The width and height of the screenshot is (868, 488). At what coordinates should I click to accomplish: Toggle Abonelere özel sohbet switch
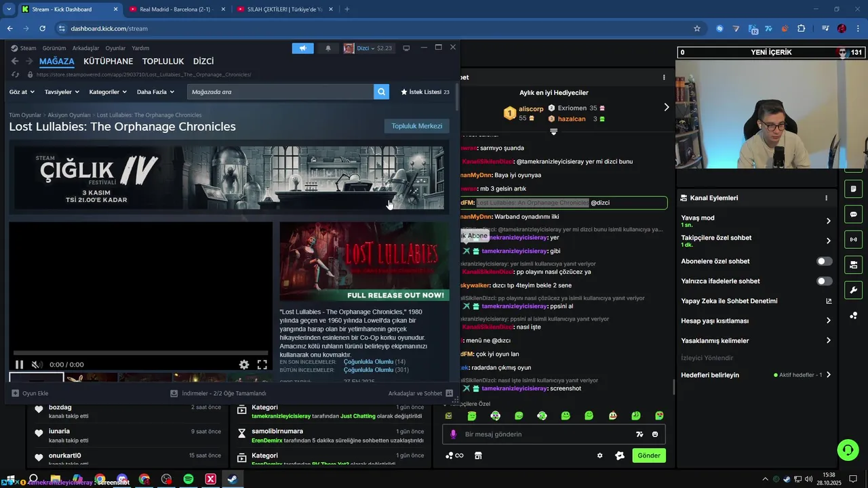824,261
